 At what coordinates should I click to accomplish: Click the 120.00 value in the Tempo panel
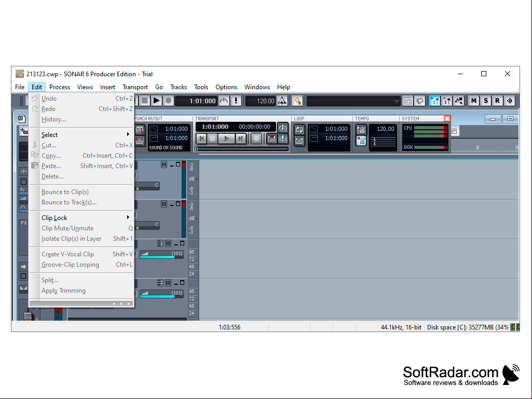(x=386, y=129)
